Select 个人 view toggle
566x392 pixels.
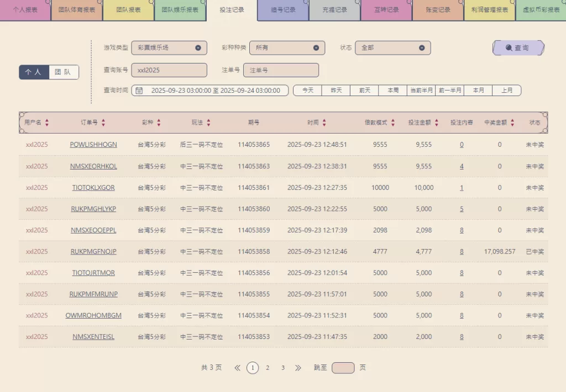pos(34,72)
